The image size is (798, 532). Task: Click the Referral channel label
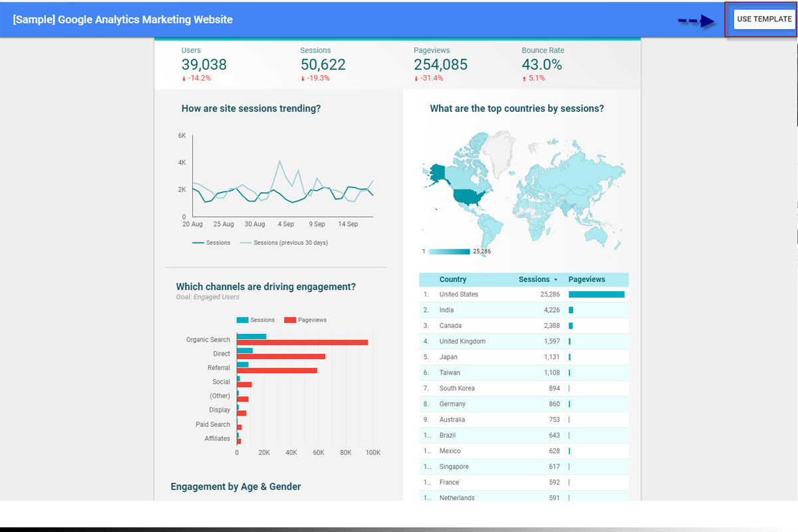[219, 368]
